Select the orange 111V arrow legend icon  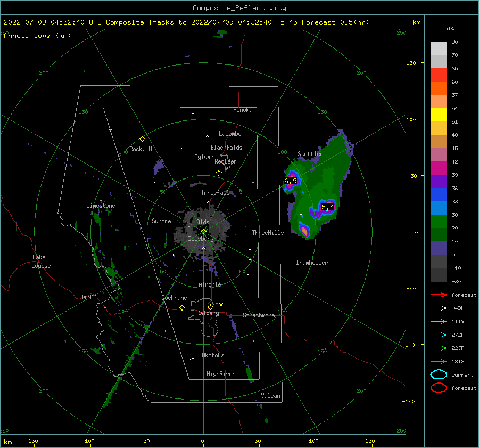(x=439, y=321)
